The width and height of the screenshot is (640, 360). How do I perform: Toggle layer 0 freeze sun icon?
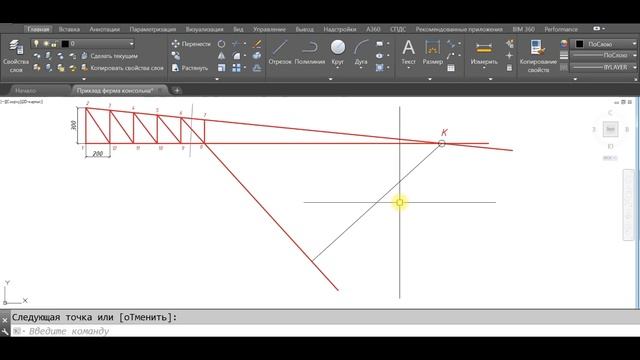coord(46,44)
